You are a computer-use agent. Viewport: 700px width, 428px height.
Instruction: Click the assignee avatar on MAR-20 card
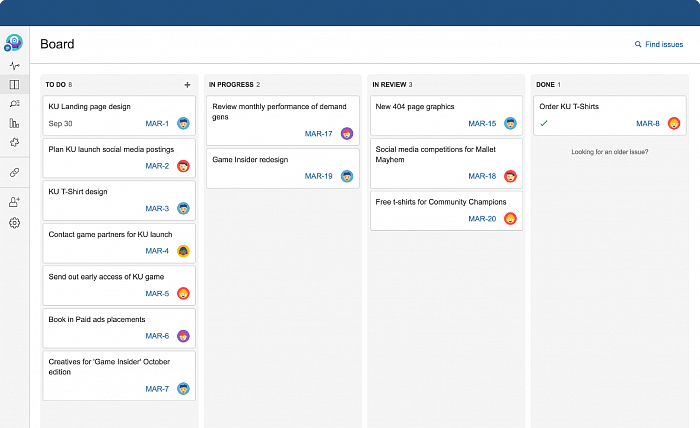coord(510,218)
